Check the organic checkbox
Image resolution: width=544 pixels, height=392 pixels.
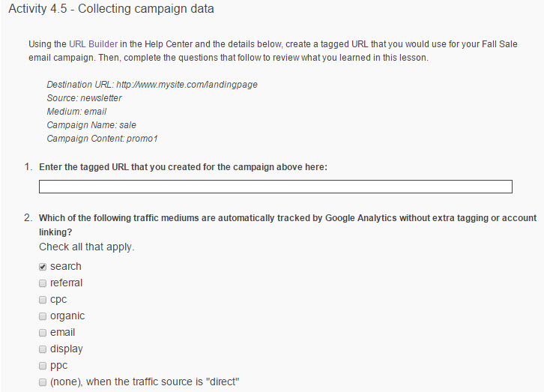point(43,316)
